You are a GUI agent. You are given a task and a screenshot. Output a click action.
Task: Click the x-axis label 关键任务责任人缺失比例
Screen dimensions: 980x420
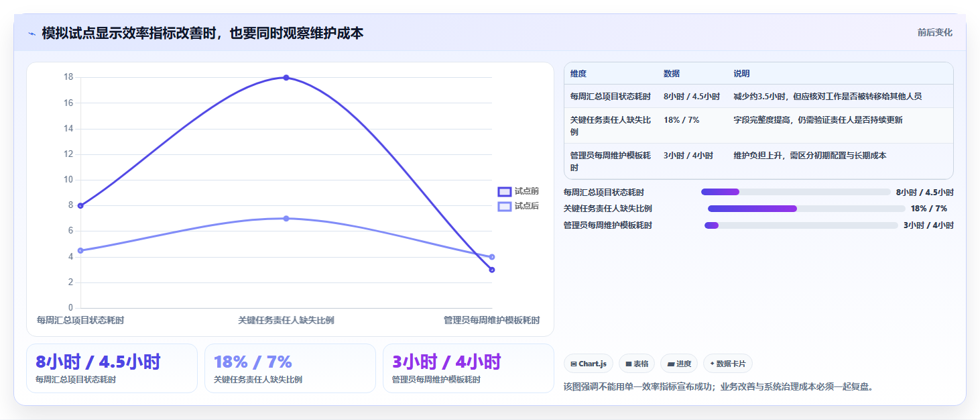[286, 321]
